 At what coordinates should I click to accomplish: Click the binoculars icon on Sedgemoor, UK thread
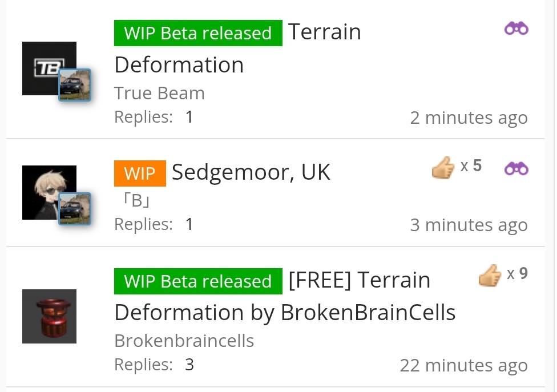516,169
